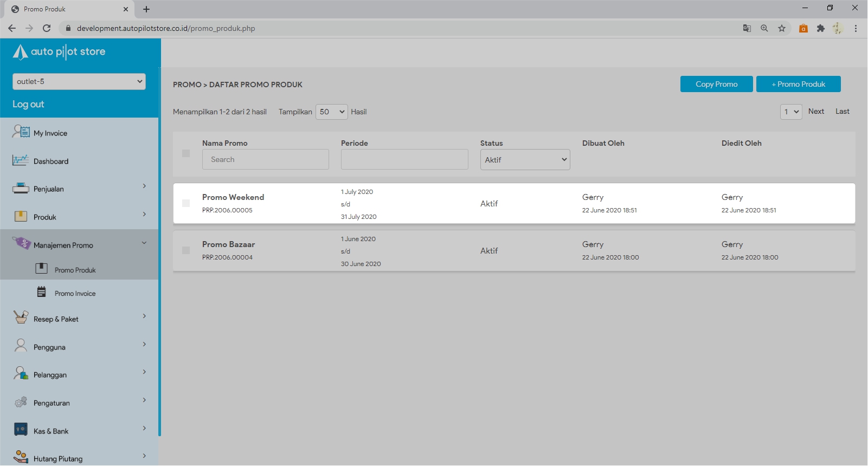Select Promo Produk in the sidebar
Image resolution: width=868 pixels, height=466 pixels.
(75, 270)
